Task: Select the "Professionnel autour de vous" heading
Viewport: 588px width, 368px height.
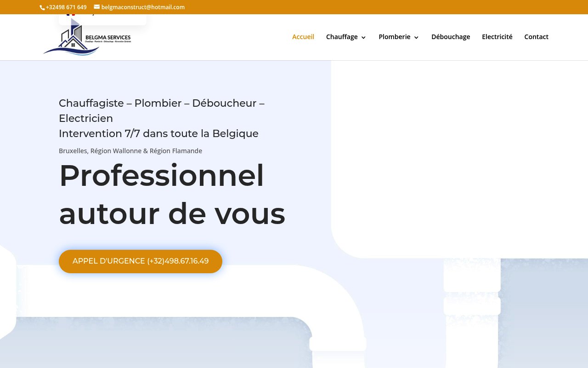Action: pos(172,194)
